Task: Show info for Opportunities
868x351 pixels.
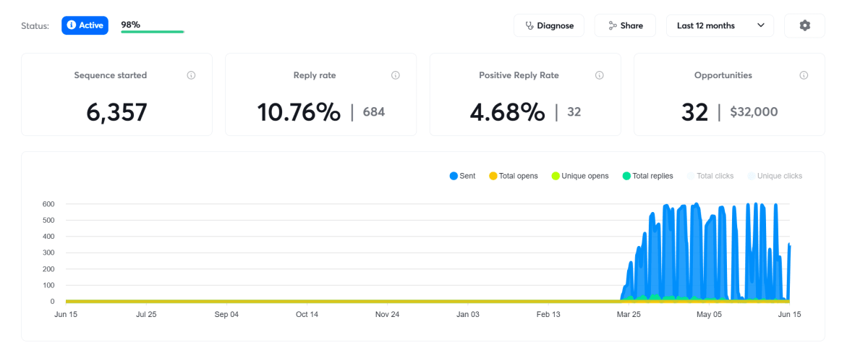Action: (x=804, y=75)
